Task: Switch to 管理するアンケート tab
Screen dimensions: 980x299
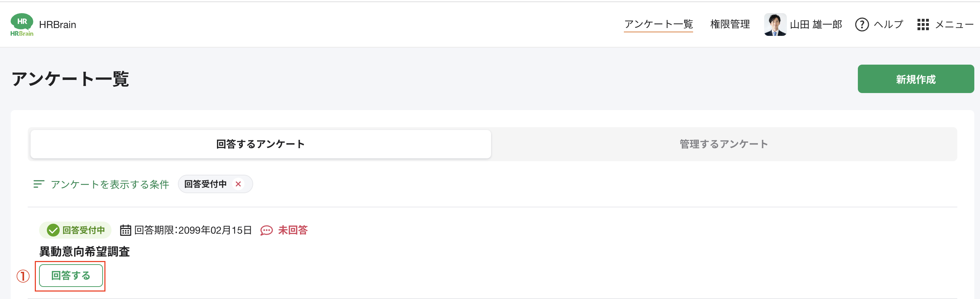Action: pos(724,144)
